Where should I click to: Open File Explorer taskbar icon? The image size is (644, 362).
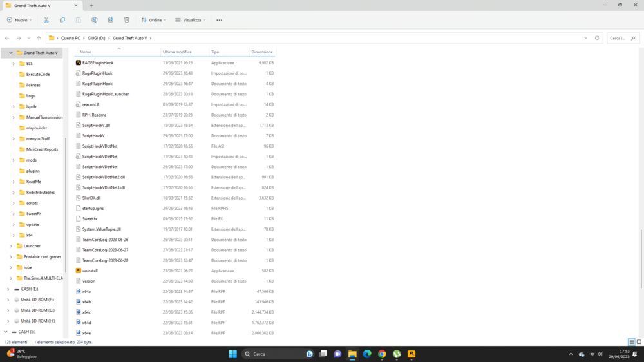pos(352,354)
